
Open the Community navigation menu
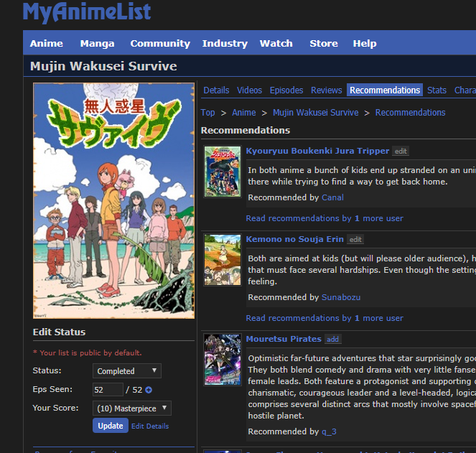(x=160, y=43)
